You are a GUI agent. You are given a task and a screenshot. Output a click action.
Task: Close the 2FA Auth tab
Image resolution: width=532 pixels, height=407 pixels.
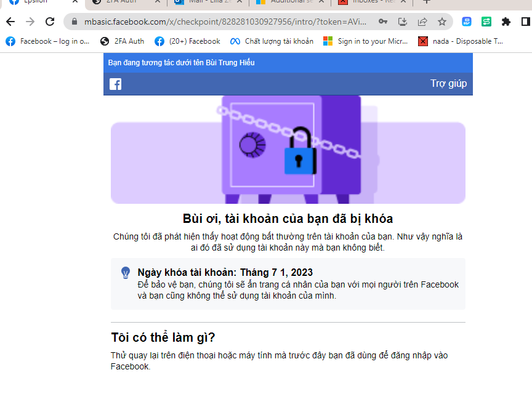158,1
